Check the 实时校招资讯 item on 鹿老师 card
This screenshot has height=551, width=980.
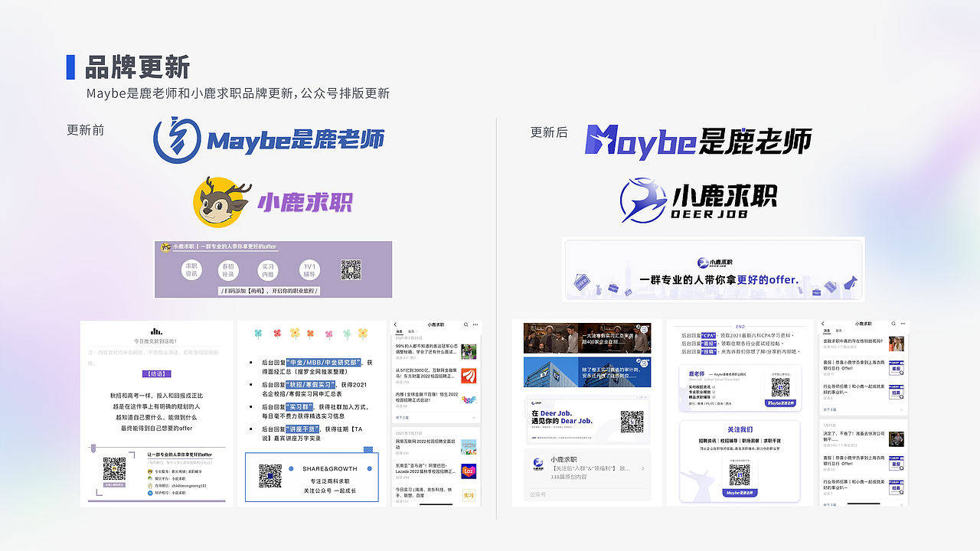714,386
